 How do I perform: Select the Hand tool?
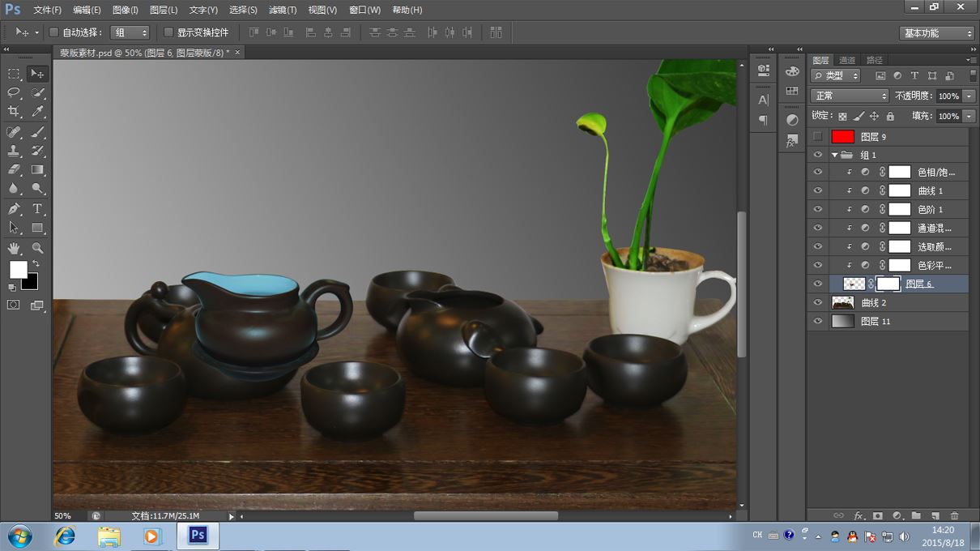(14, 248)
